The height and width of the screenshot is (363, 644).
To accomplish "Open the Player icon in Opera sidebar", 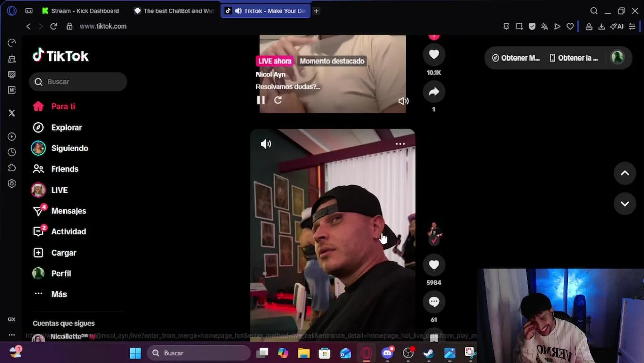I will click(x=12, y=137).
